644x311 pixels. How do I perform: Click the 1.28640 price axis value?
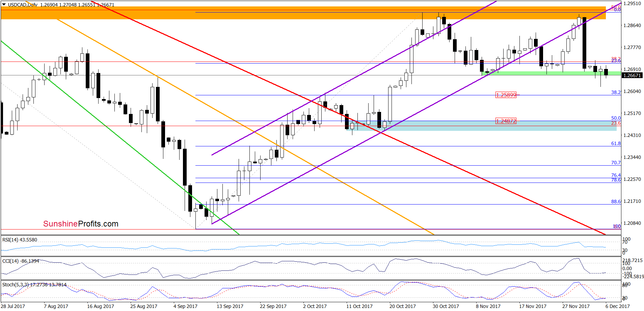pos(632,25)
